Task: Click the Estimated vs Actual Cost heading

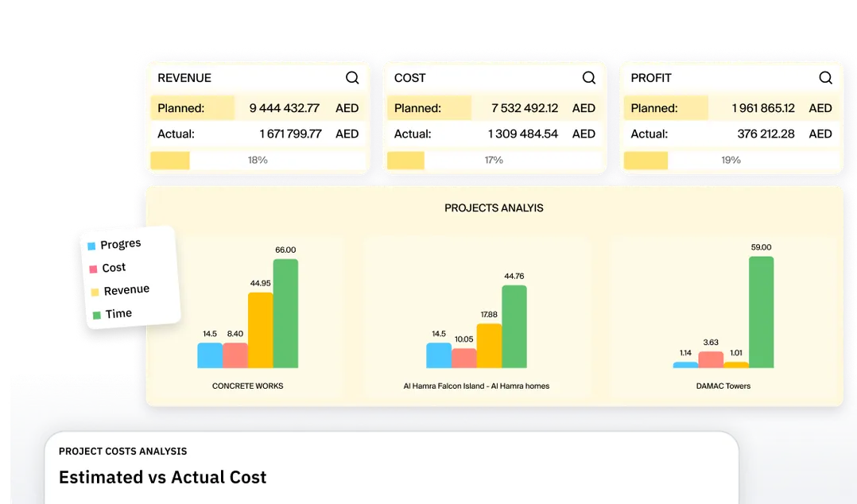Action: [x=162, y=477]
